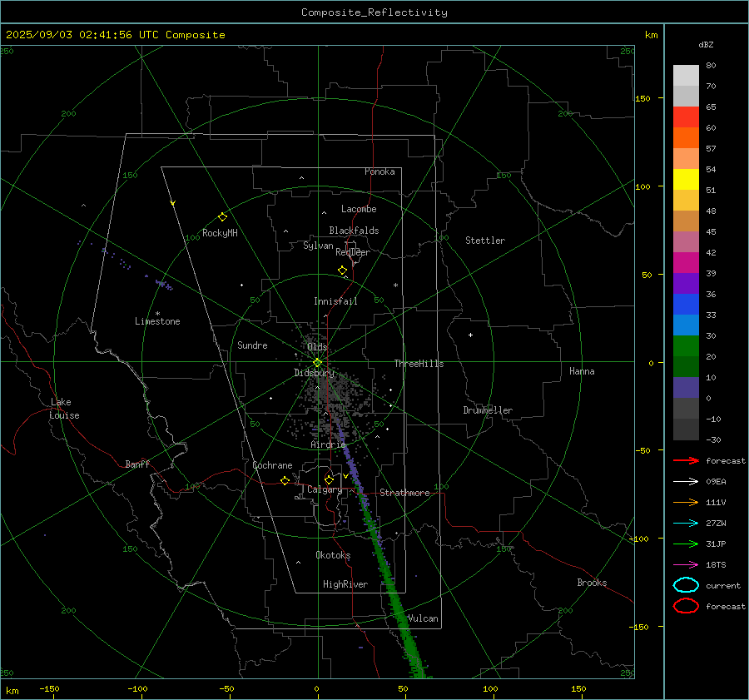Click the blue 33 dBZ color swatch
Screen dimensions: 749x700
[686, 305]
